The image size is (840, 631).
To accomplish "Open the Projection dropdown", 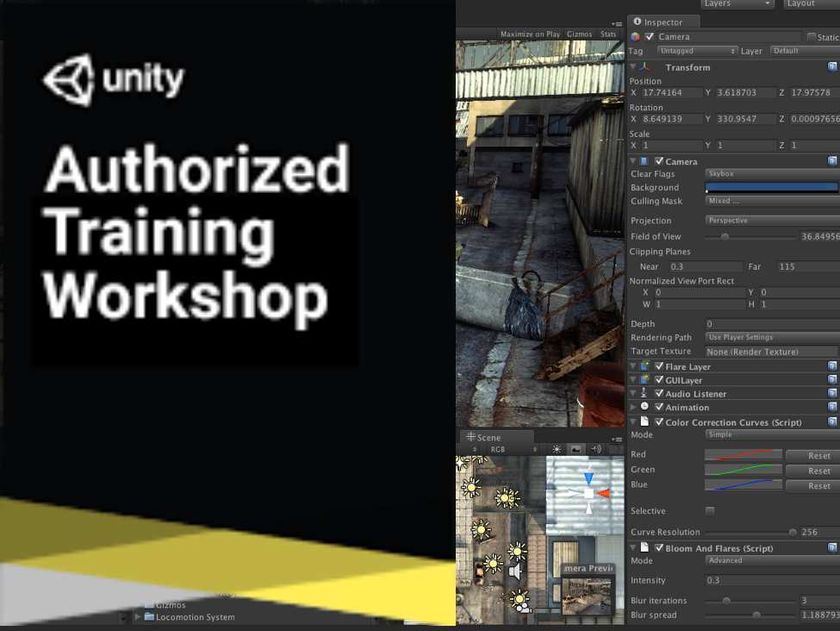I will click(773, 221).
